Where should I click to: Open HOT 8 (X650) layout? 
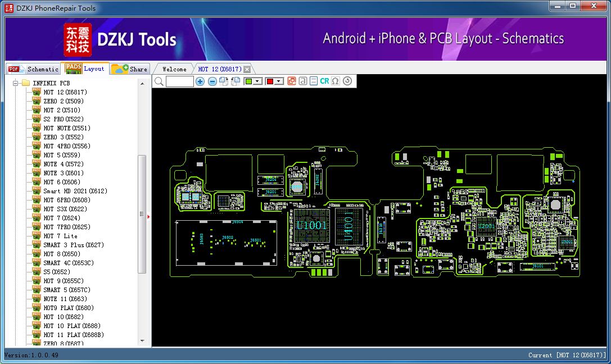tap(62, 254)
